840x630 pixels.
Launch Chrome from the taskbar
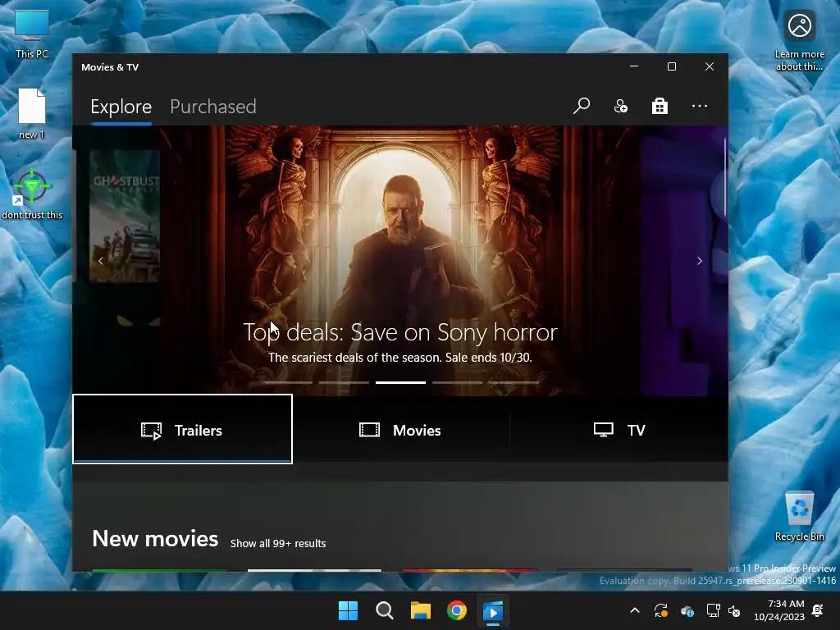tap(457, 610)
